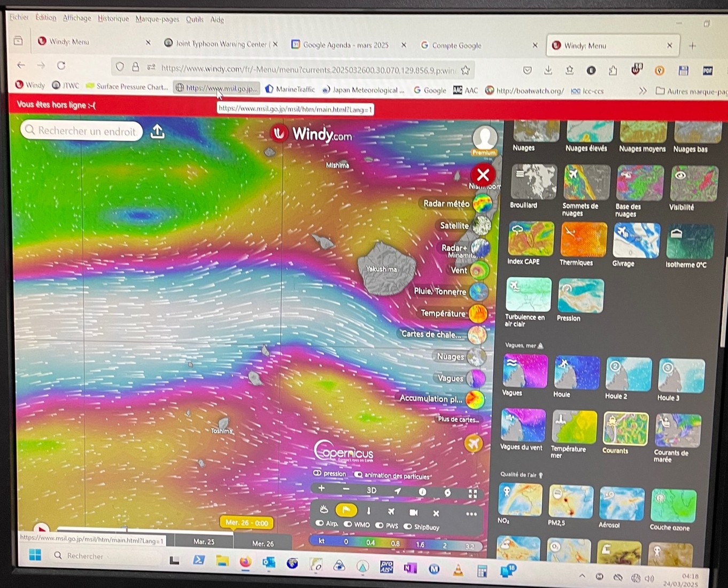Click the Mar. 26 - 0:00 timeline marker
The image size is (728, 588).
246,523
